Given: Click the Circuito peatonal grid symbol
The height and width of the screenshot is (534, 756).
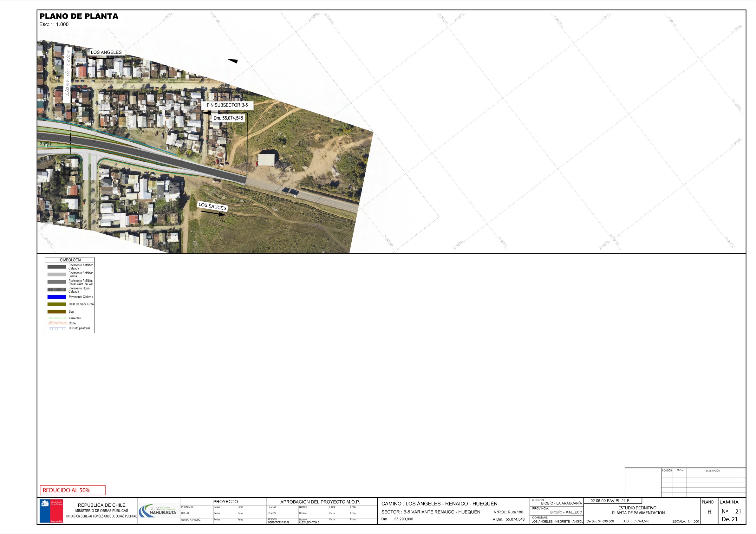Looking at the screenshot, I should pyautogui.click(x=57, y=328).
